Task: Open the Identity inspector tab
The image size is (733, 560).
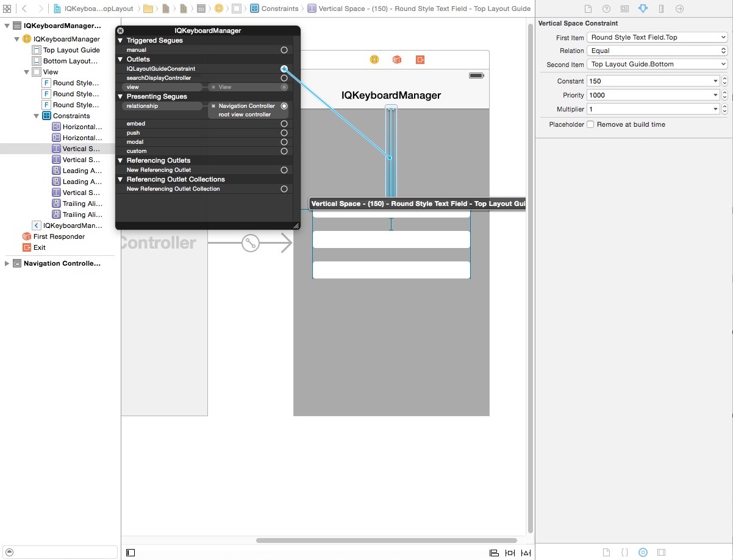Action: pos(624,9)
